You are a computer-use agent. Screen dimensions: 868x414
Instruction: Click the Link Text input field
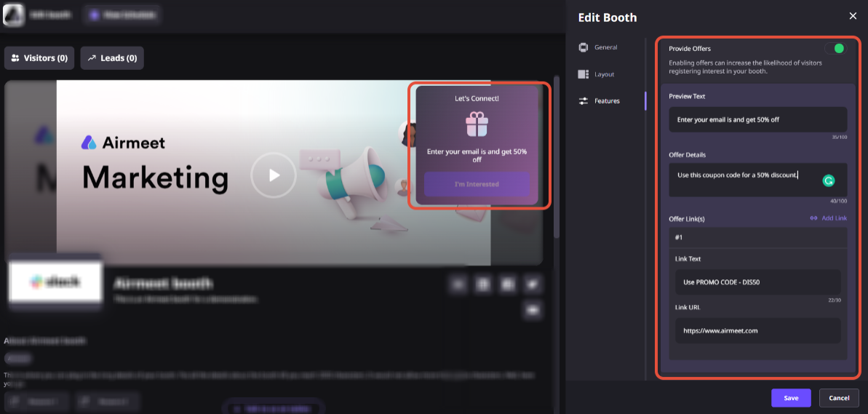tap(758, 282)
